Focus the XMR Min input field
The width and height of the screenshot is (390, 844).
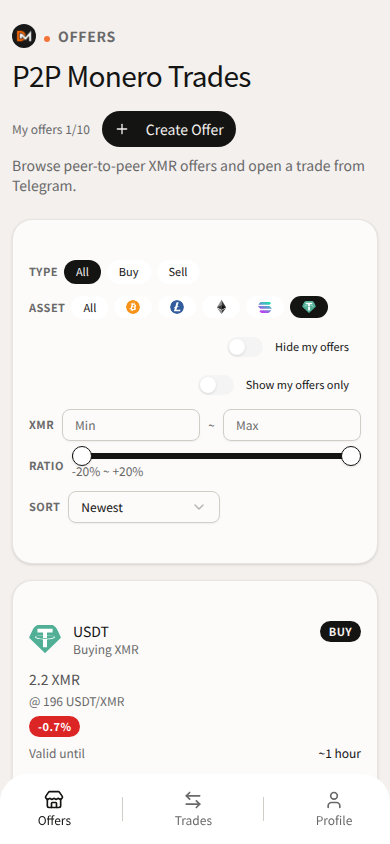pos(131,425)
